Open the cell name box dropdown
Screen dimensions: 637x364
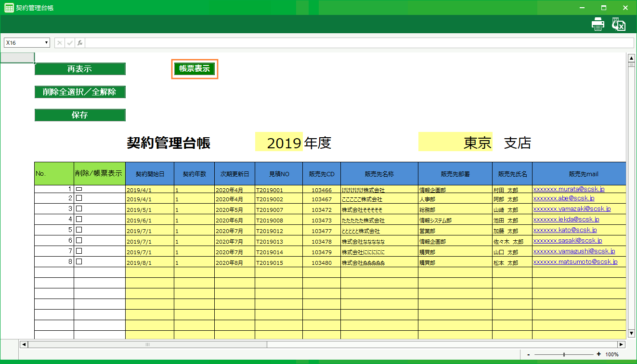tap(47, 43)
